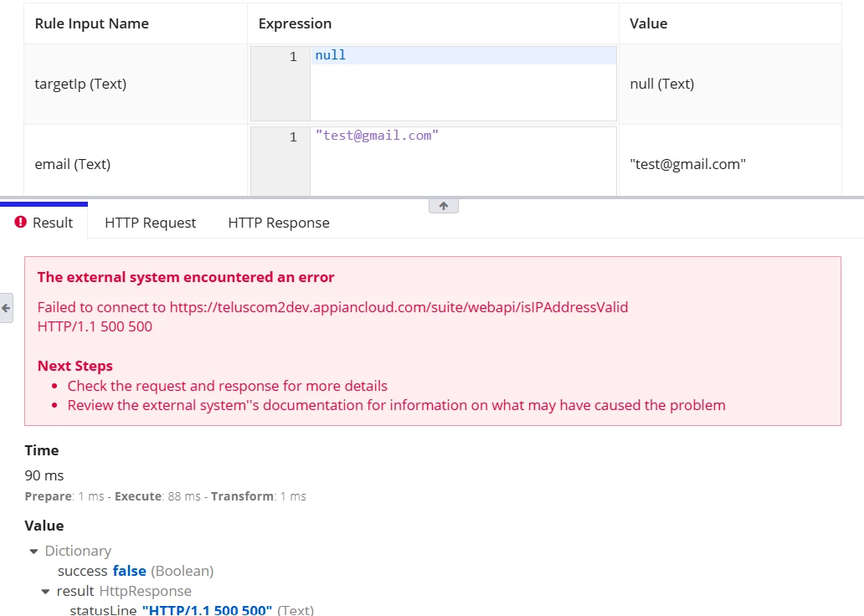Click the Prepare/Execute/Transform timing line

pyautogui.click(x=165, y=496)
